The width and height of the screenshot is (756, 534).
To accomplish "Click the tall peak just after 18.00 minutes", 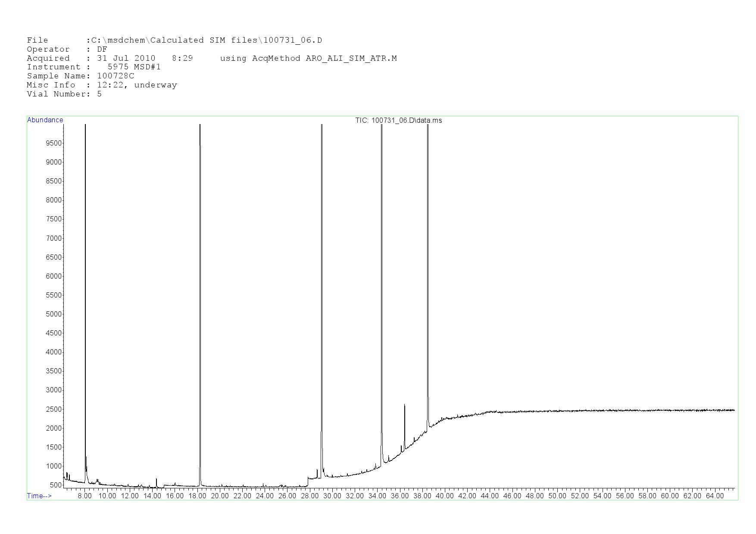I will (200, 258).
